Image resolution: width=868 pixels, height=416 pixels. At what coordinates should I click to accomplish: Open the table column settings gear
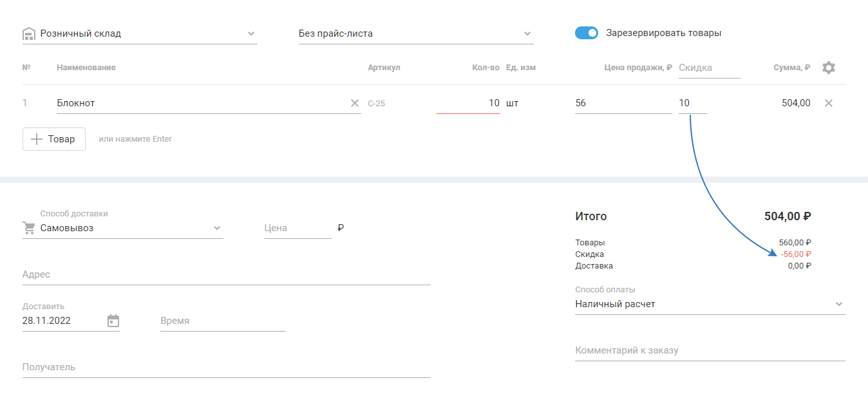coord(829,68)
